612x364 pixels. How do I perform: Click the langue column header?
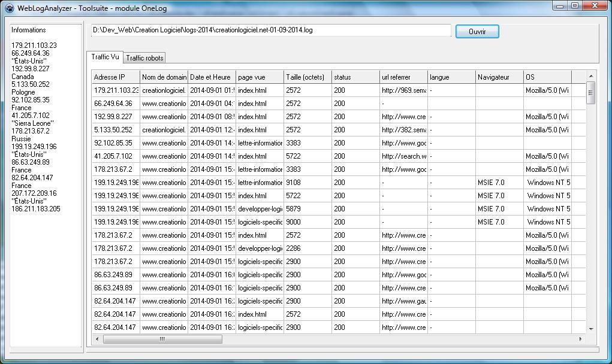tap(450, 77)
